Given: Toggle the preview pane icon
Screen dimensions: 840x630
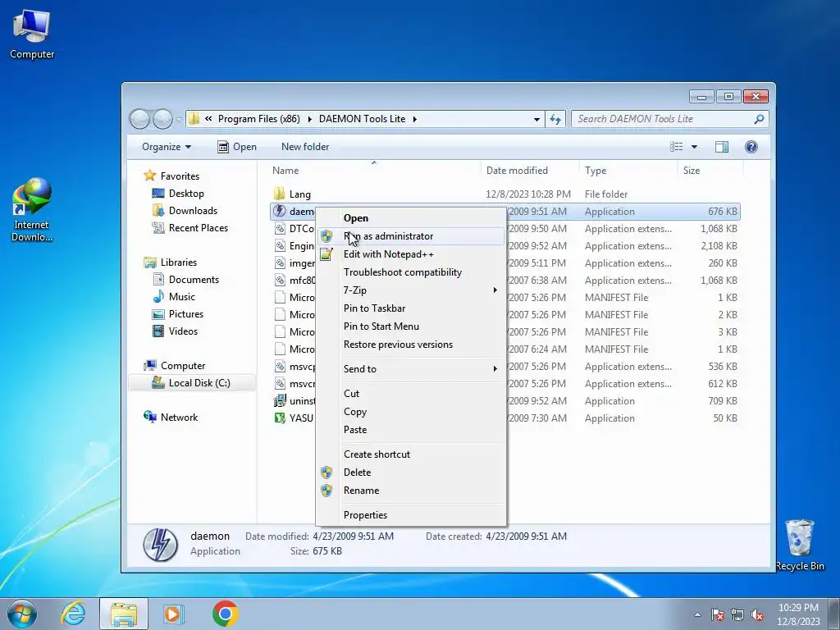Looking at the screenshot, I should click(722, 147).
